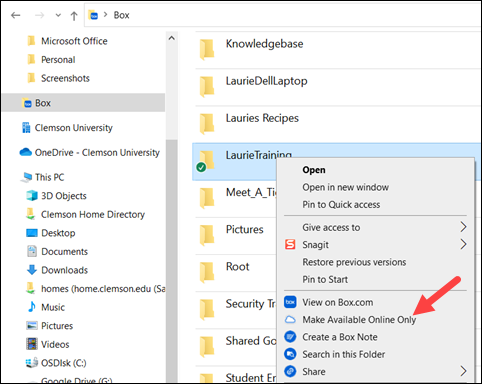This screenshot has height=384, width=482.
Task: Open Snagit submenu entry
Action: point(315,245)
